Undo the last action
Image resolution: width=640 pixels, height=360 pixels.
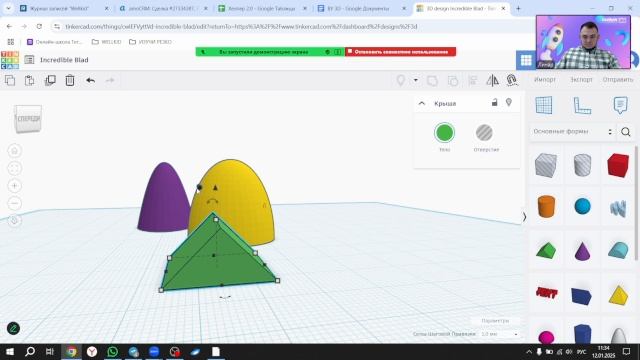coord(90,80)
